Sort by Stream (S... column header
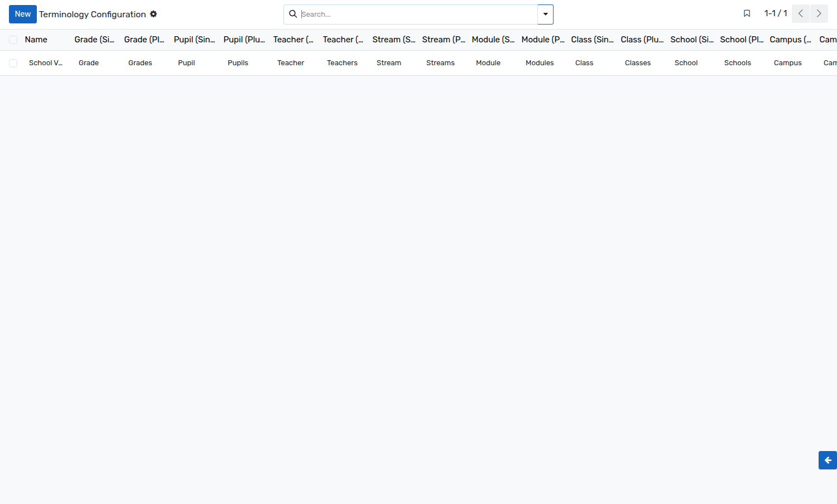 tap(394, 40)
